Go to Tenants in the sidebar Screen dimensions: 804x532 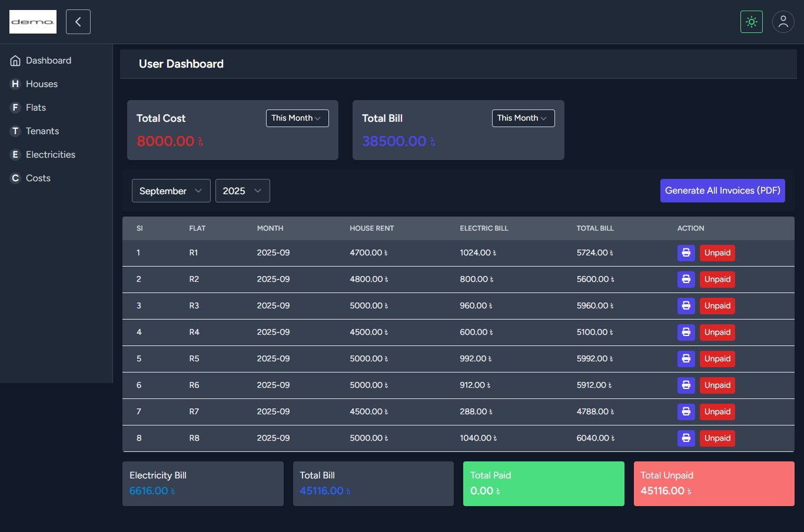(x=42, y=131)
